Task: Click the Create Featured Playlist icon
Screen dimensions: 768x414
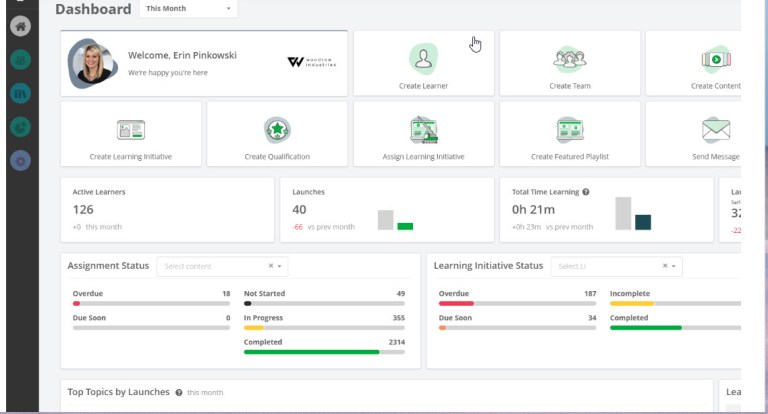Action: (x=569, y=130)
